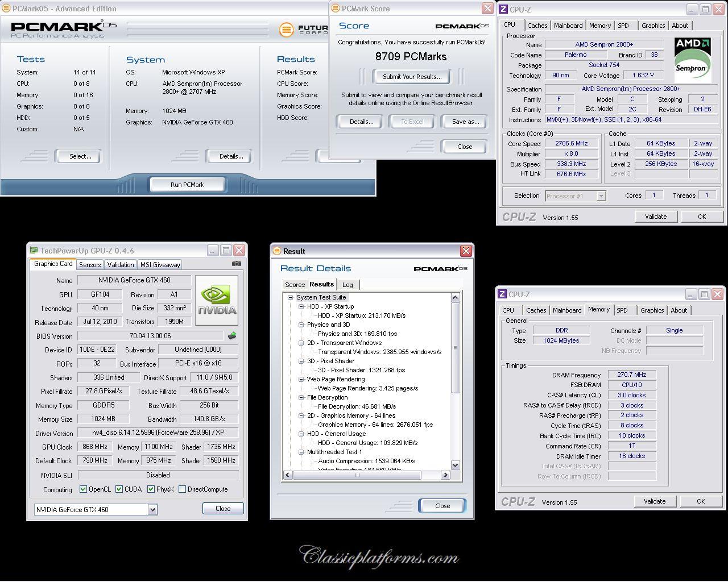Enable the DirectCompute checkbox

click(182, 489)
